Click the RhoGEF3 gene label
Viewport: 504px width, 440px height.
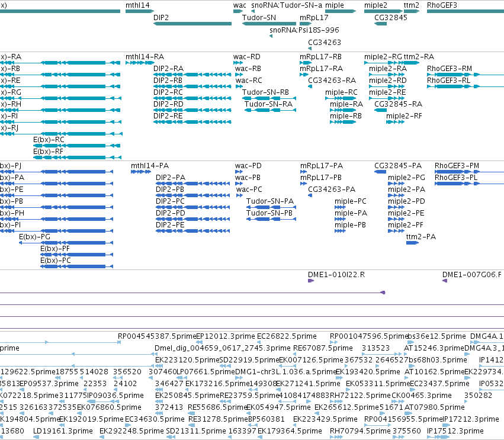(442, 5)
